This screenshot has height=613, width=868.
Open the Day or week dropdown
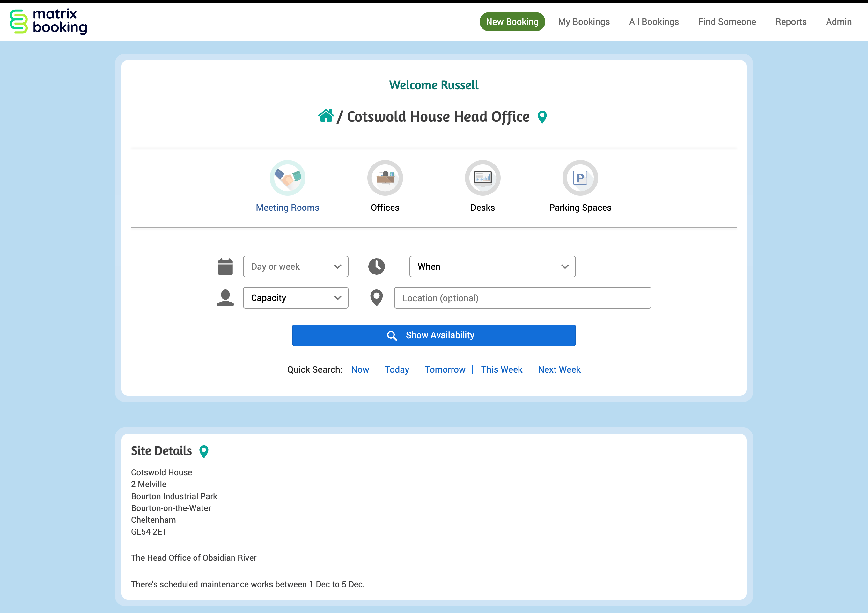[296, 266]
